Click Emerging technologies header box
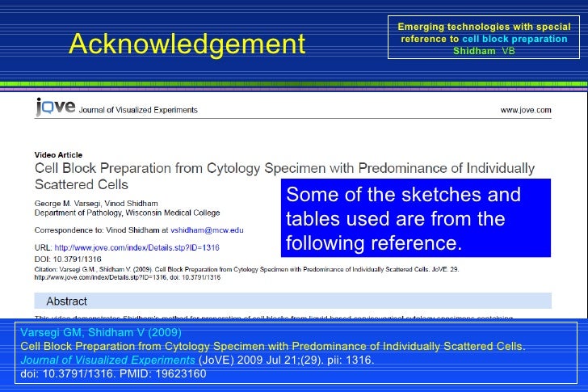This screenshot has width=588, height=392. coord(484,37)
